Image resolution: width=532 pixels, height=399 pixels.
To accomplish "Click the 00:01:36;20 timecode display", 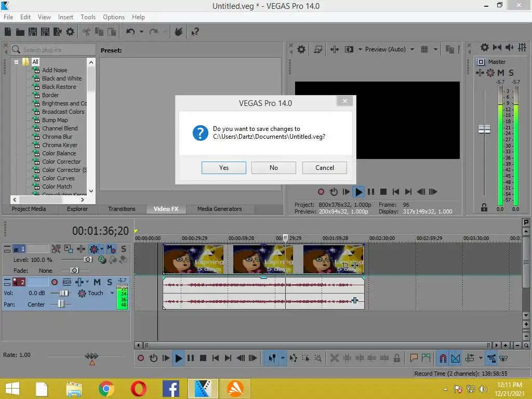I will point(100,231).
